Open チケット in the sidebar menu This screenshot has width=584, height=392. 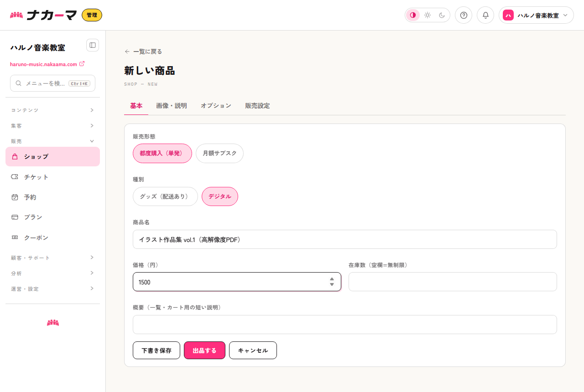(x=52, y=177)
